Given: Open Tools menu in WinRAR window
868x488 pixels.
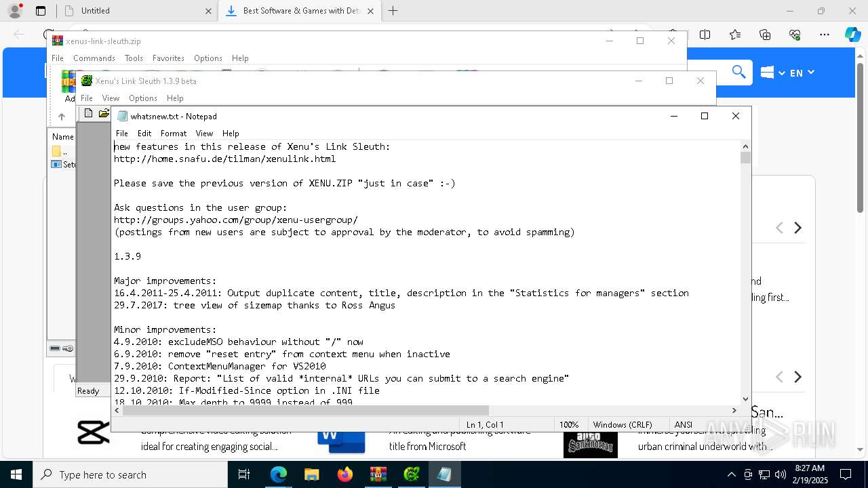Looking at the screenshot, I should [134, 58].
